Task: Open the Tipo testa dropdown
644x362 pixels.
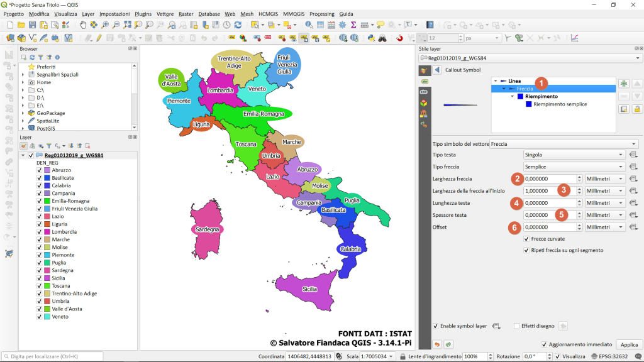Action: click(x=573, y=155)
